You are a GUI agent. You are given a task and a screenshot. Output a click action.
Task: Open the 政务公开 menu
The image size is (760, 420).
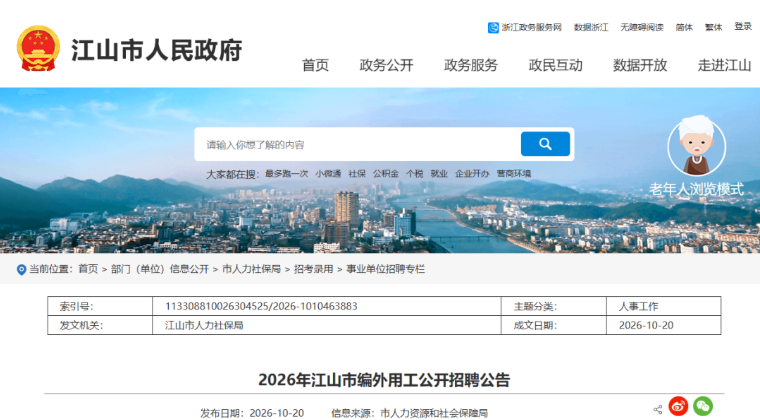tap(386, 65)
